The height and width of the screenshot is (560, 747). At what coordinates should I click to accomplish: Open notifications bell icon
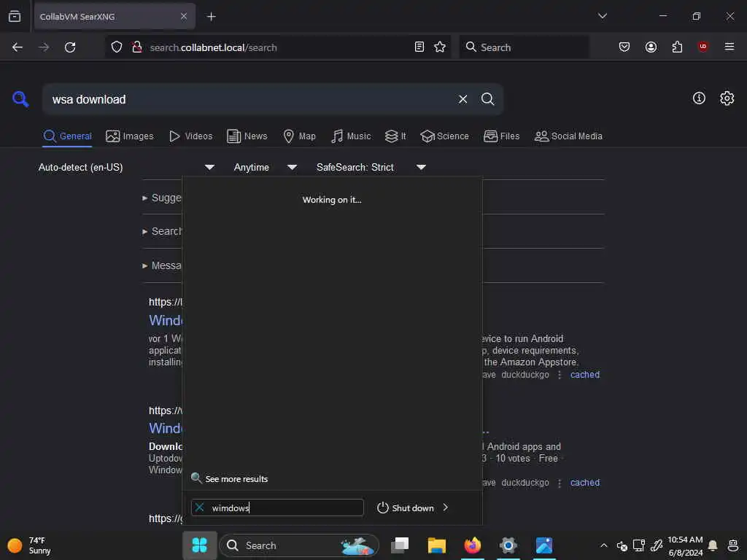click(712, 545)
